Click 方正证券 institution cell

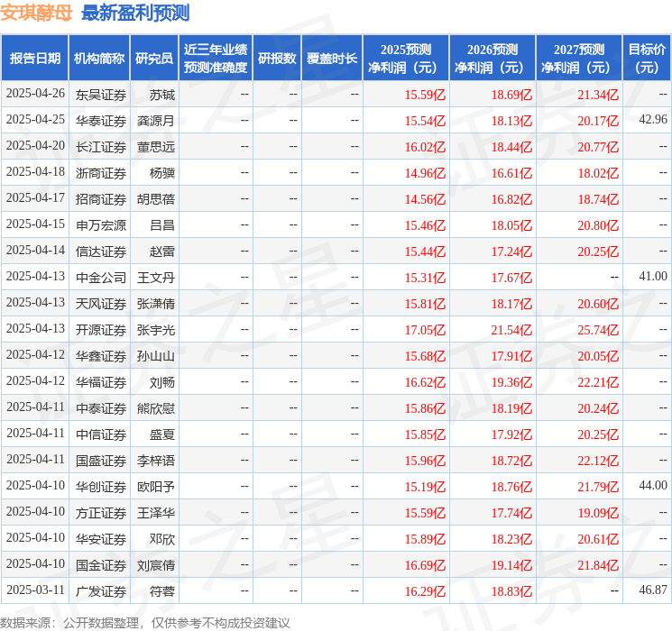coord(101,513)
